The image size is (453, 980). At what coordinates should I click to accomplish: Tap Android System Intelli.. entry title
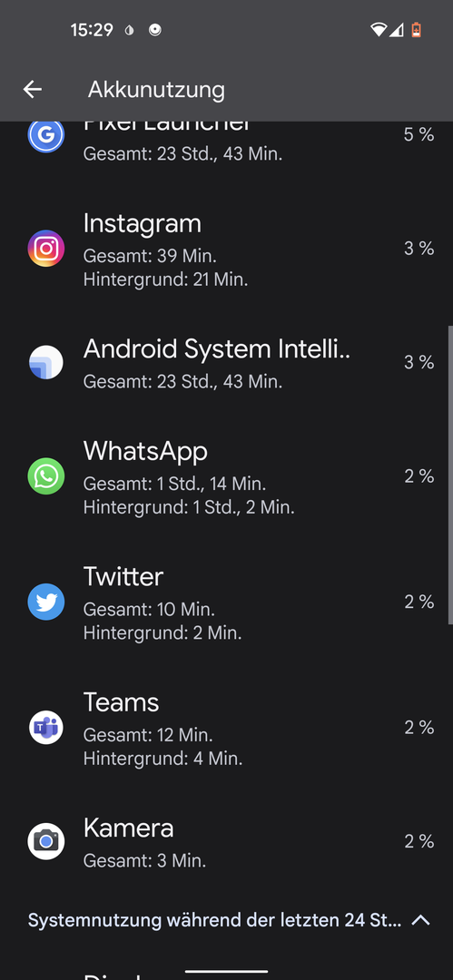click(x=216, y=348)
